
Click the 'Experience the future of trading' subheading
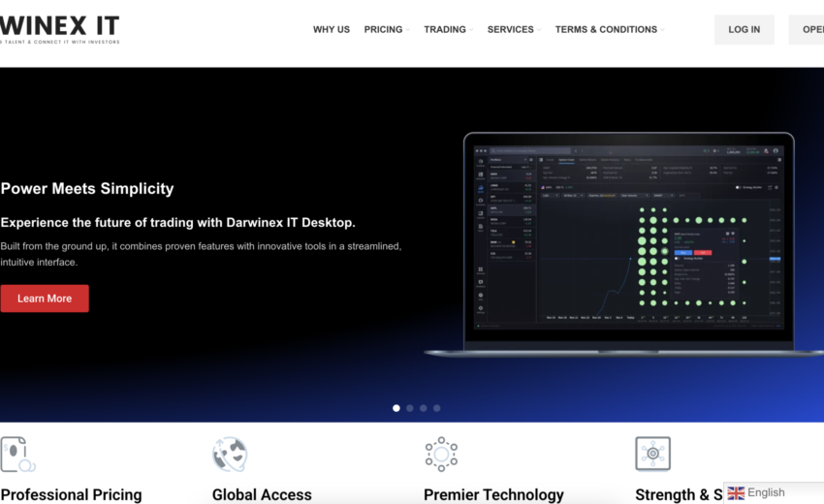(x=177, y=222)
